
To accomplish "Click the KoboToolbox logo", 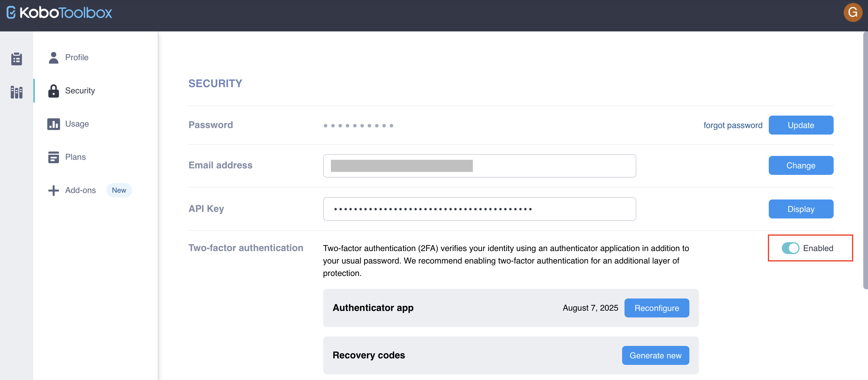I will [x=59, y=13].
